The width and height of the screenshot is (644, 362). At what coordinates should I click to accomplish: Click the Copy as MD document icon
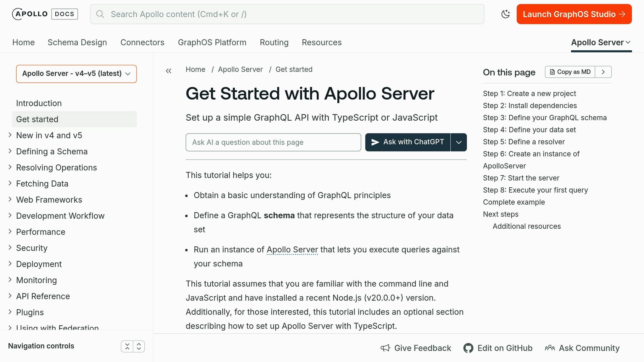pos(552,72)
